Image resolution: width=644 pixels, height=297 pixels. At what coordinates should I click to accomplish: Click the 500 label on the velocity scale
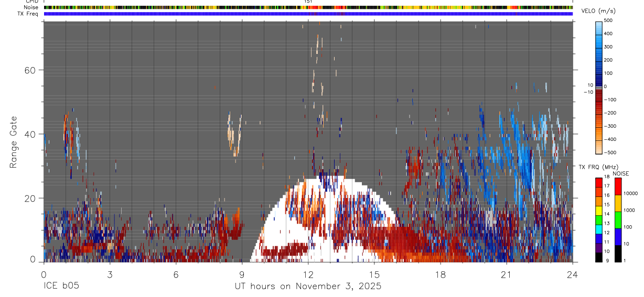click(608, 20)
